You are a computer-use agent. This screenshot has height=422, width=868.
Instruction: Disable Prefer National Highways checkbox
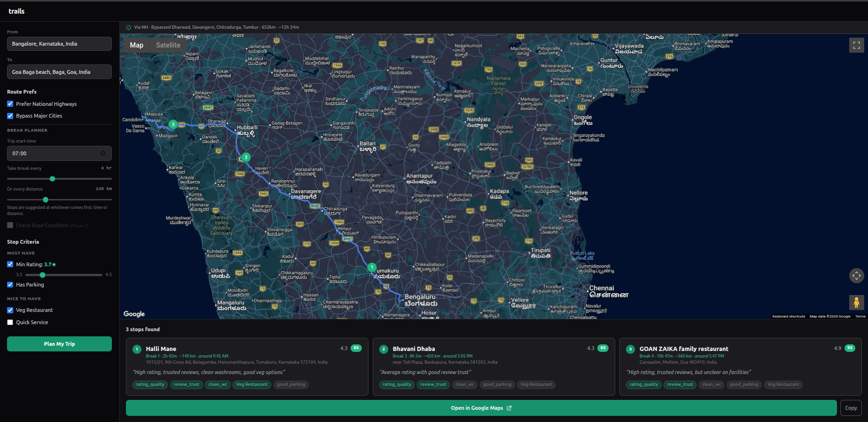(x=10, y=104)
